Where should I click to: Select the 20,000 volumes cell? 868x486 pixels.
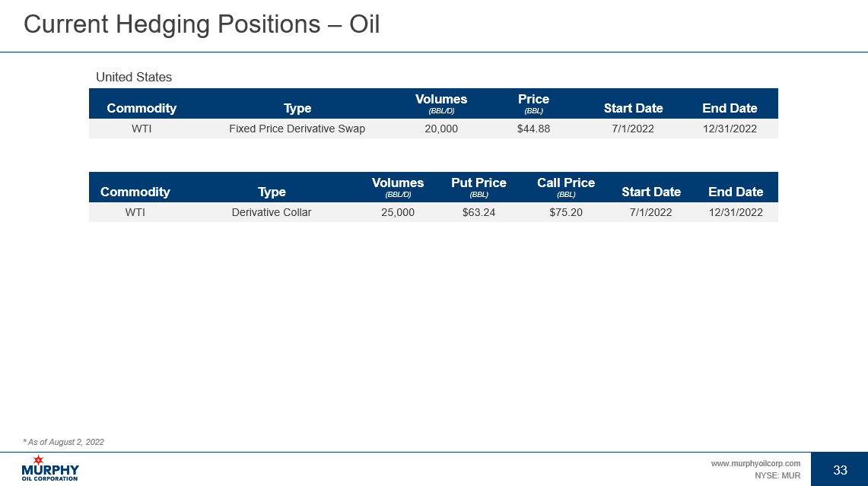point(441,129)
